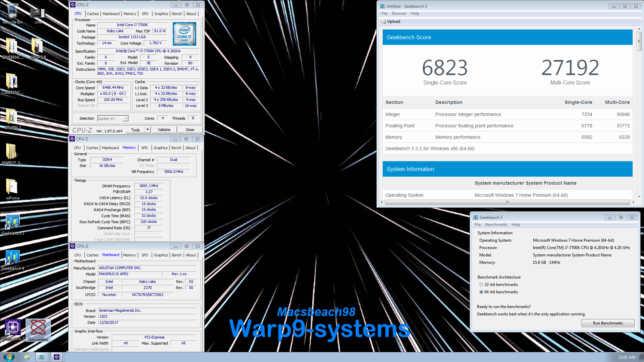Click the Integer row in results table
644x362 pixels.
507,114
